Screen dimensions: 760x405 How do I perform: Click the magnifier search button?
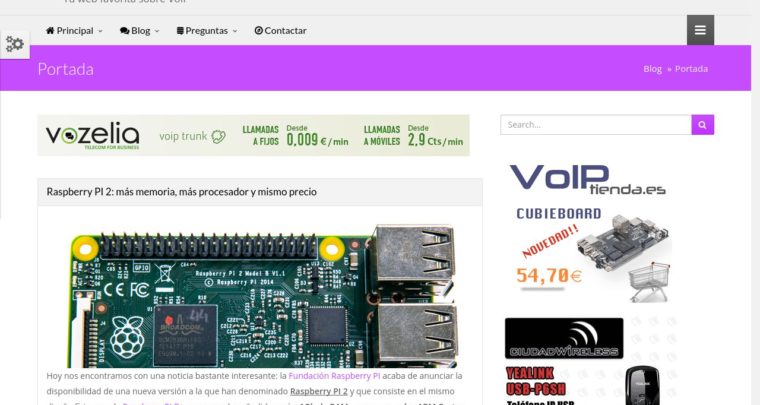click(702, 125)
